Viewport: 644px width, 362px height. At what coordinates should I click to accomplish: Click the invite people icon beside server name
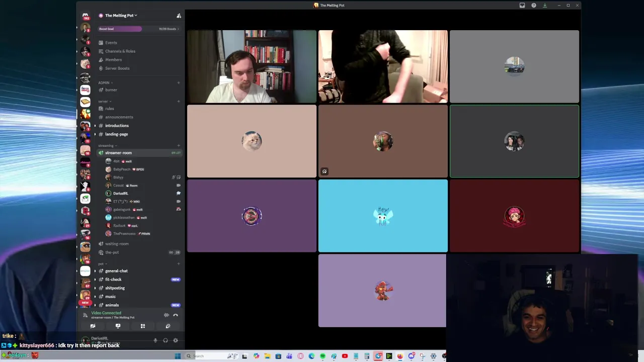(179, 16)
